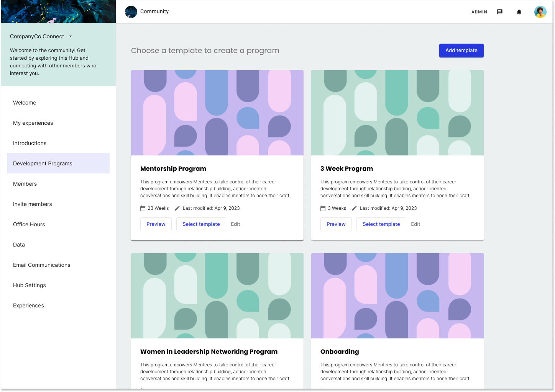
Task: Select template for the 3 Week Program
Action: (x=381, y=224)
